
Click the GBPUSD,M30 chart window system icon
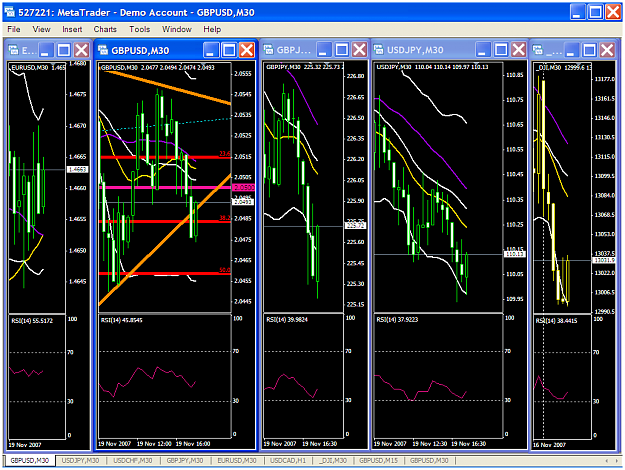[103, 50]
